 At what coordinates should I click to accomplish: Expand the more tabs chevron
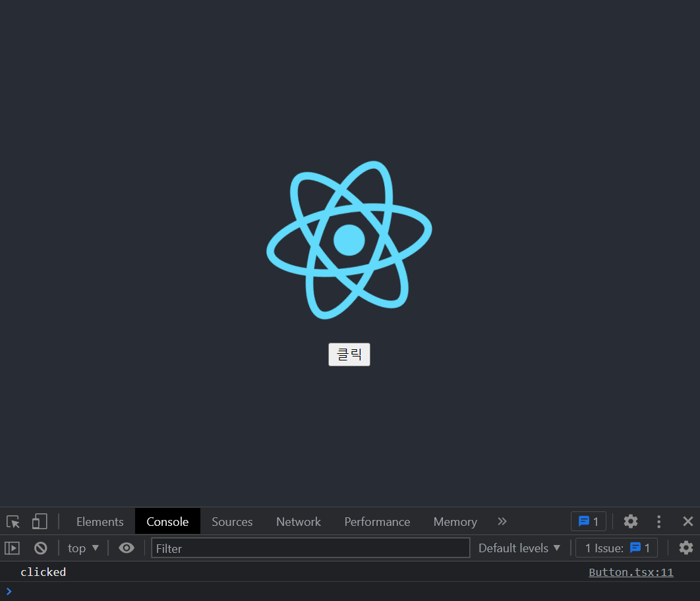502,521
